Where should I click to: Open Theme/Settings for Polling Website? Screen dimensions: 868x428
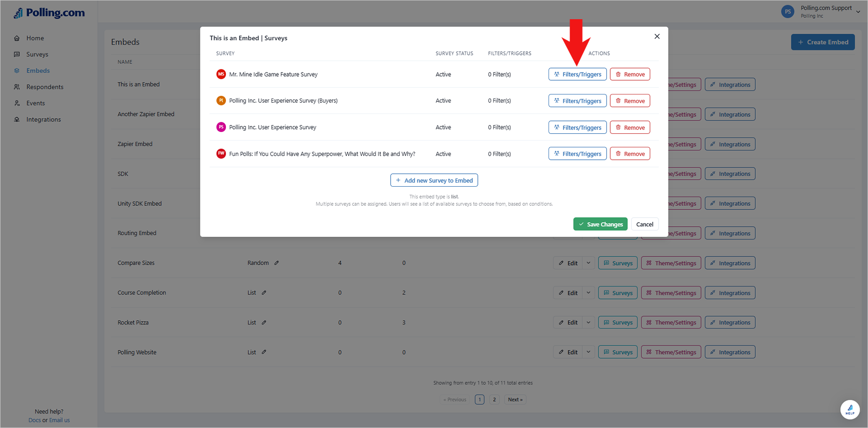[x=671, y=352]
